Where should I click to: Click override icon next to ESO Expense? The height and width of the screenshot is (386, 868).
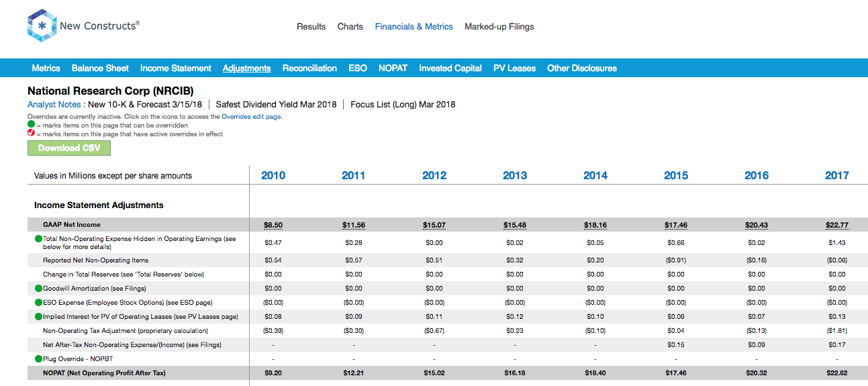38,302
